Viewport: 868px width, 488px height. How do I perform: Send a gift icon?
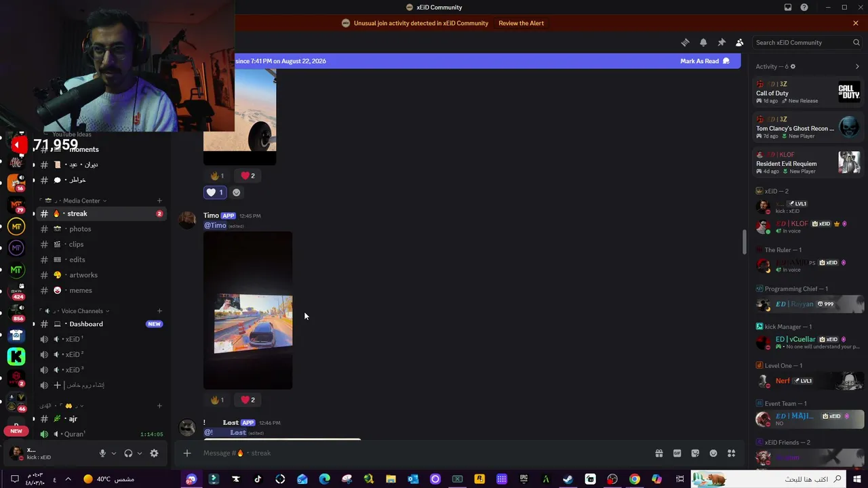pyautogui.click(x=658, y=453)
